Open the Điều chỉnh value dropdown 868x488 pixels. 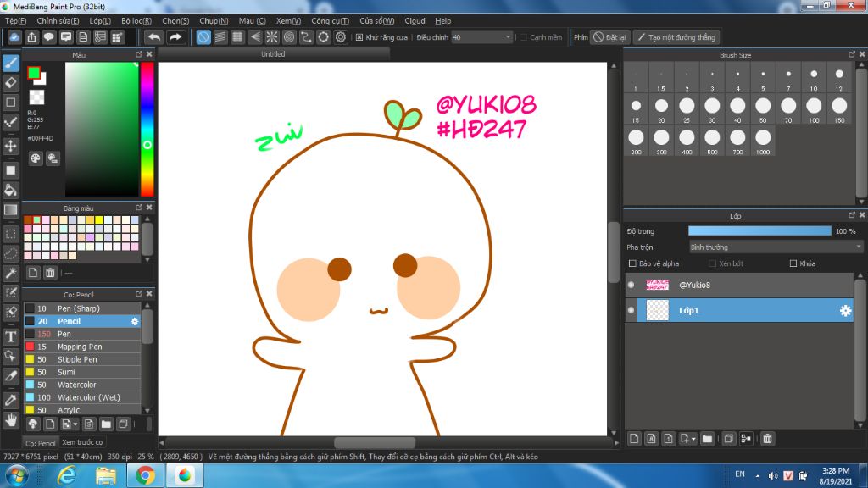pos(508,37)
